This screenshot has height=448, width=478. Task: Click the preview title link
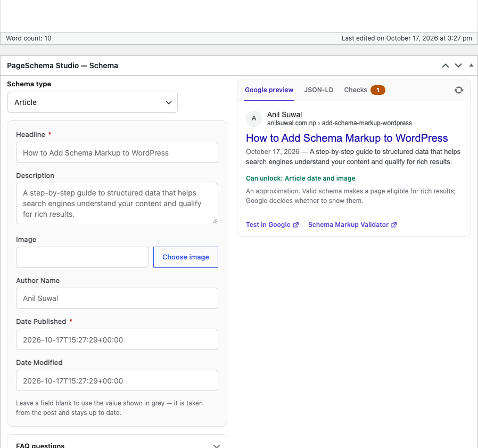pyautogui.click(x=347, y=138)
